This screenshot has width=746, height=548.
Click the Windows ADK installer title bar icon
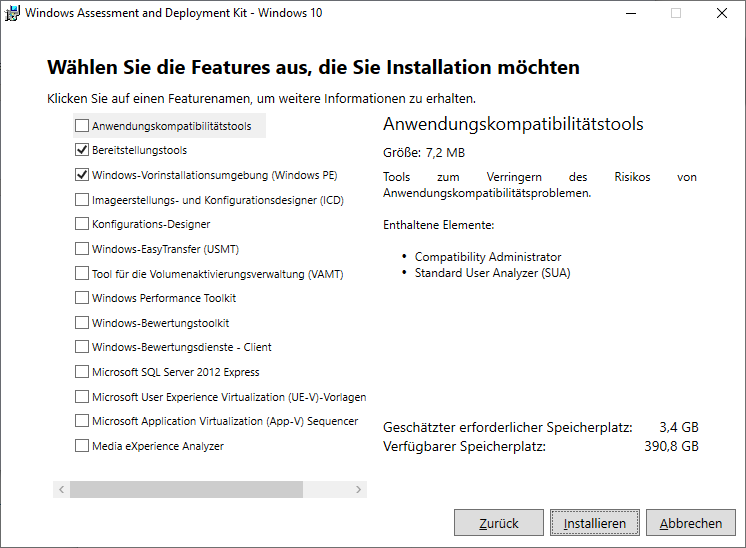[12, 13]
